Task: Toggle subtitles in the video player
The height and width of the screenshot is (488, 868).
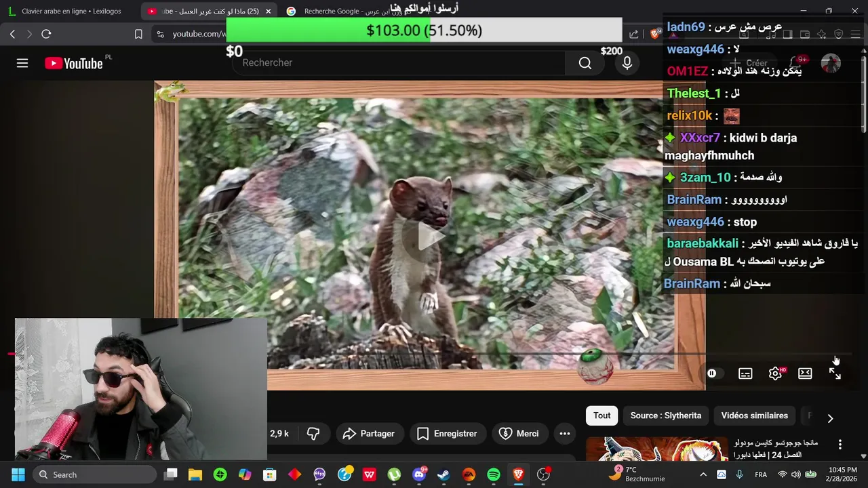Action: (745, 373)
